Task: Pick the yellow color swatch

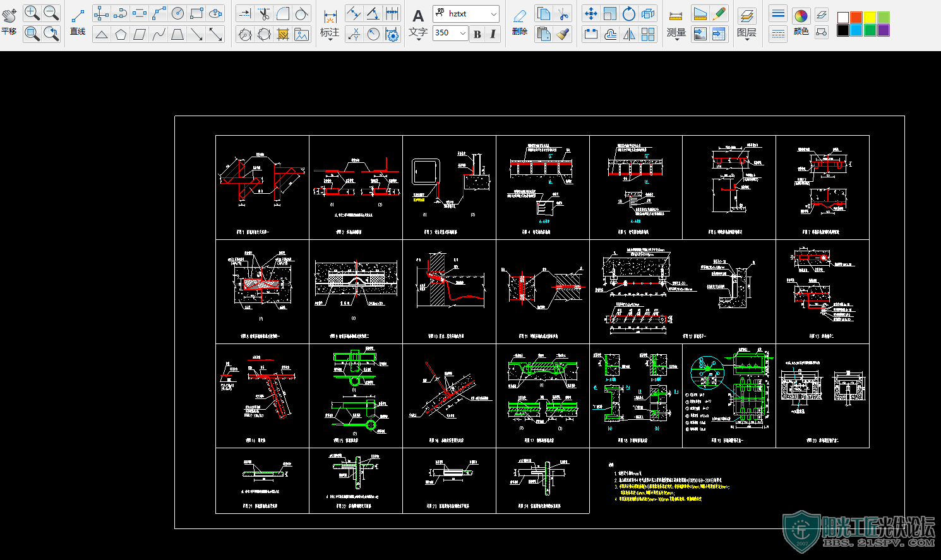Action: pyautogui.click(x=870, y=18)
